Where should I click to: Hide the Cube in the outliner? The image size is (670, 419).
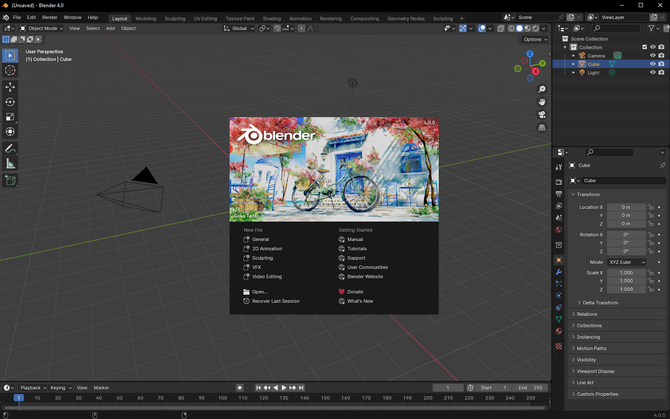(652, 64)
